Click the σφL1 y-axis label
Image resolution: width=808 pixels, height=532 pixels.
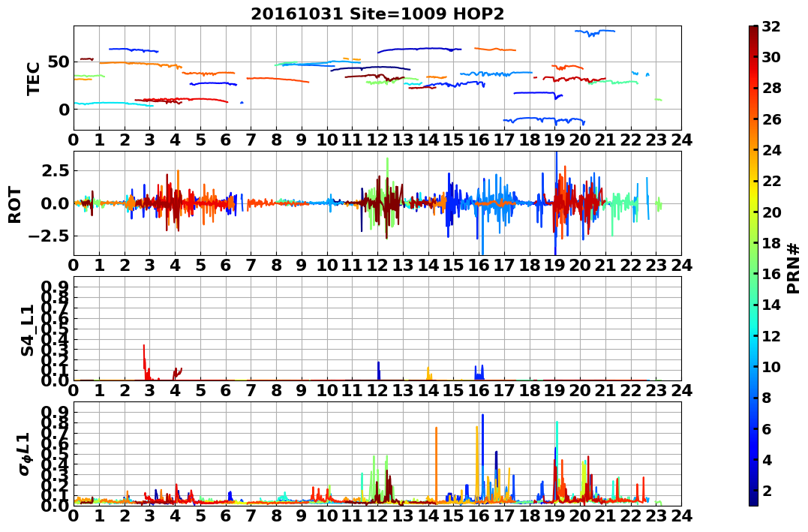(24, 454)
